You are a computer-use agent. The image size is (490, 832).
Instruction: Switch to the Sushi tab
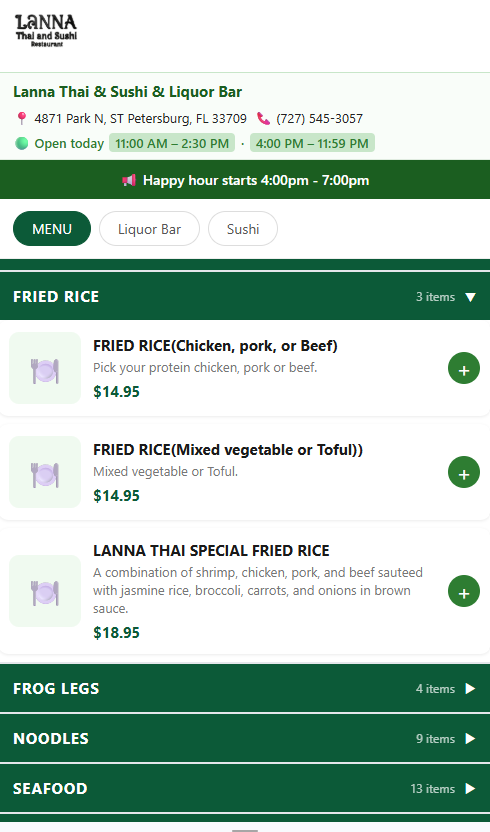243,229
